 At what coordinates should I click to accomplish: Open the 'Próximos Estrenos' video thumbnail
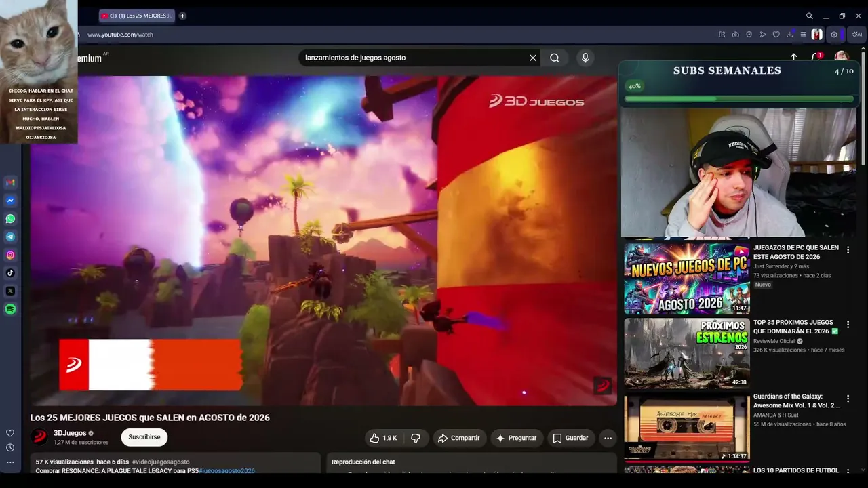[687, 353]
